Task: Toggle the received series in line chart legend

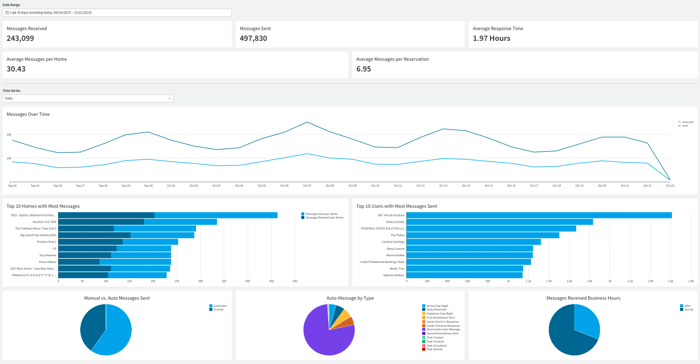Action: 685,122
